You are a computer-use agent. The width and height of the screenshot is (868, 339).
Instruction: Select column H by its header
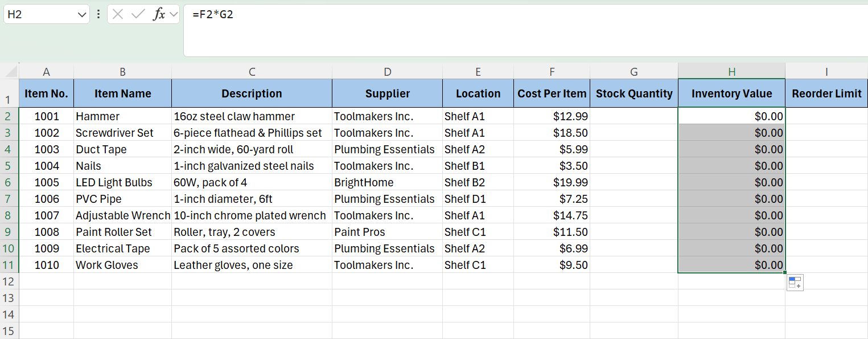point(731,72)
